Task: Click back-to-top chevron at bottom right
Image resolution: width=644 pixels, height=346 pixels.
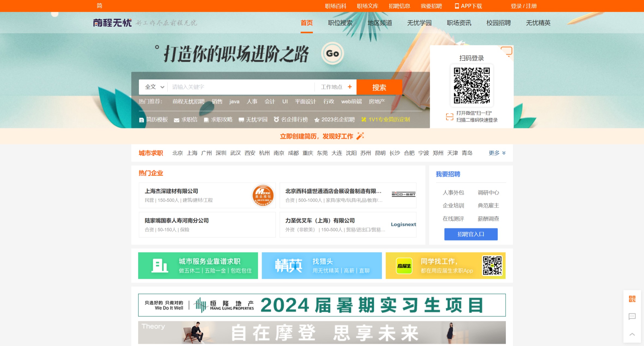Action: point(632,334)
